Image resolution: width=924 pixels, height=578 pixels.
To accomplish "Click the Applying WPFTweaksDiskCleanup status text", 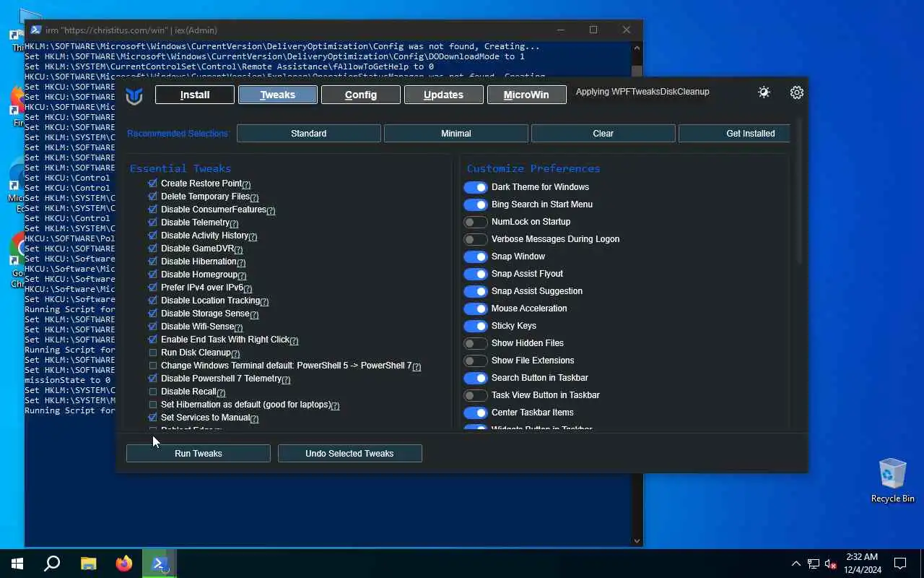I will coord(642,92).
